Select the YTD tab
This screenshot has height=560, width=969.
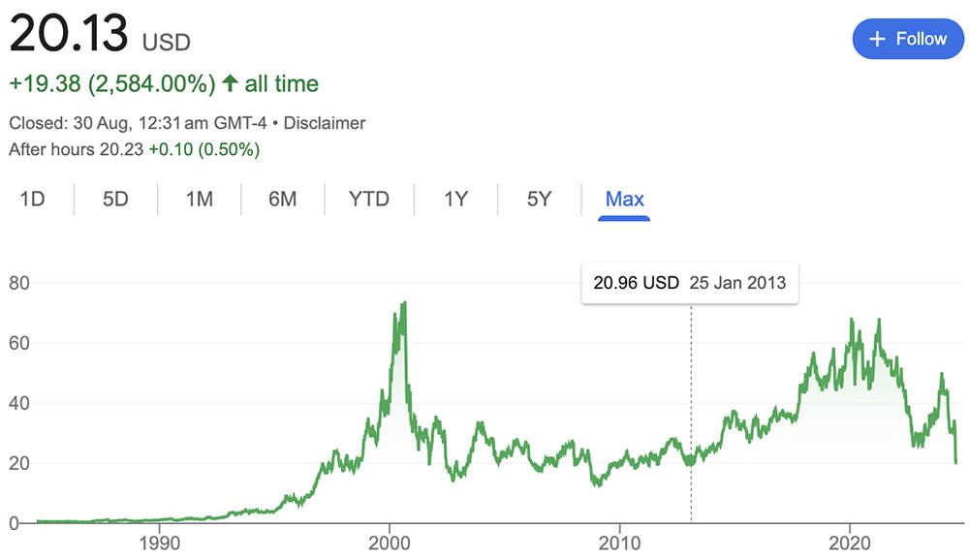pyautogui.click(x=369, y=200)
